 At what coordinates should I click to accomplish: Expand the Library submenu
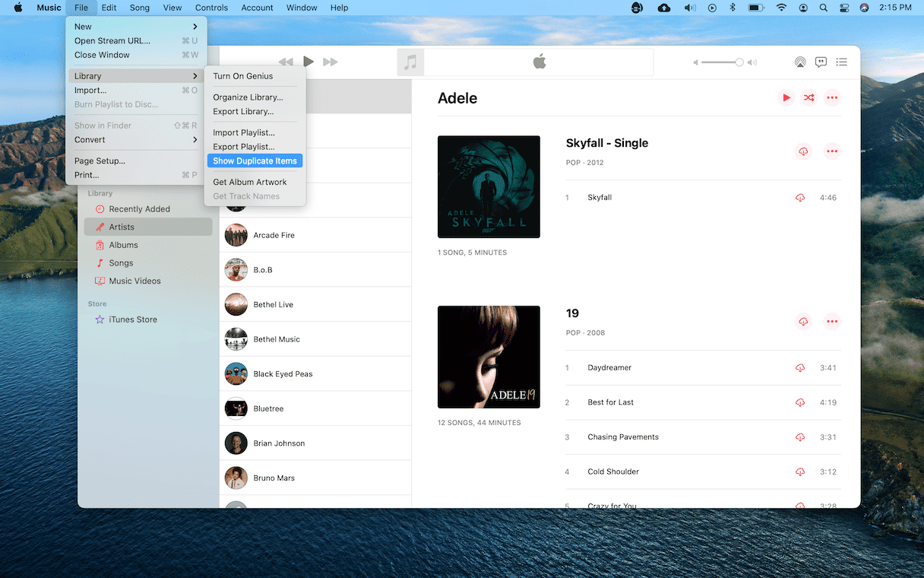tap(136, 76)
